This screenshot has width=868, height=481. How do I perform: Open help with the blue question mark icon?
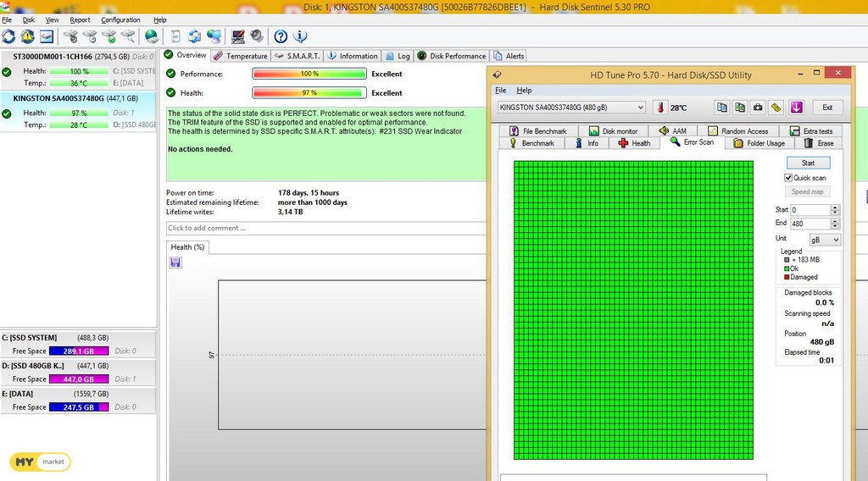point(281,36)
